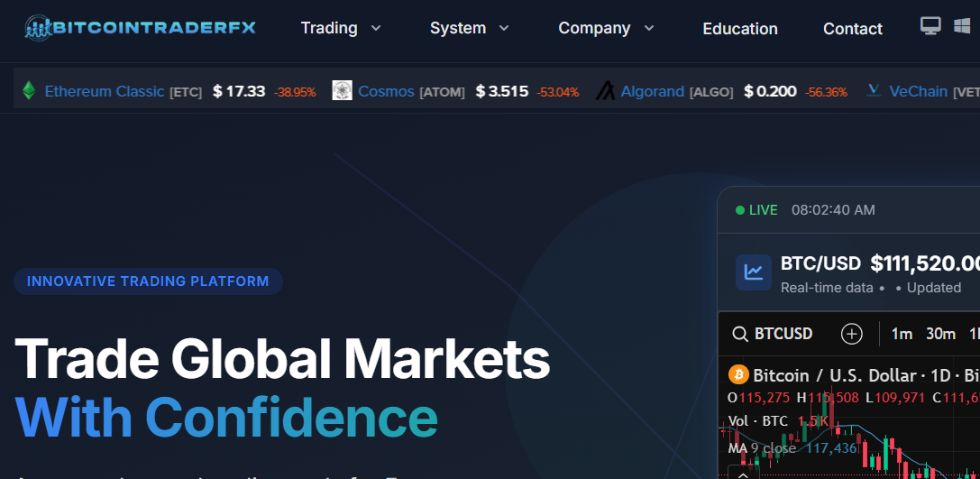
Task: Open the Company nav menu
Action: tap(594, 28)
